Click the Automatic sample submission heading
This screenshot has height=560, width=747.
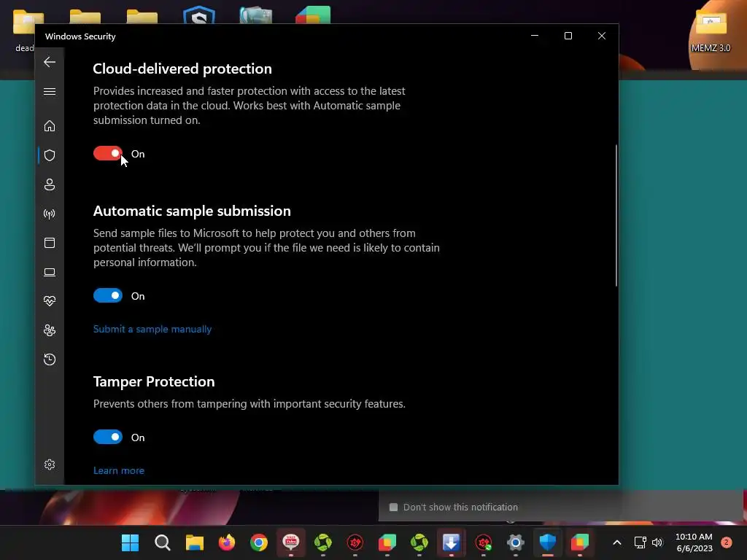192,211
